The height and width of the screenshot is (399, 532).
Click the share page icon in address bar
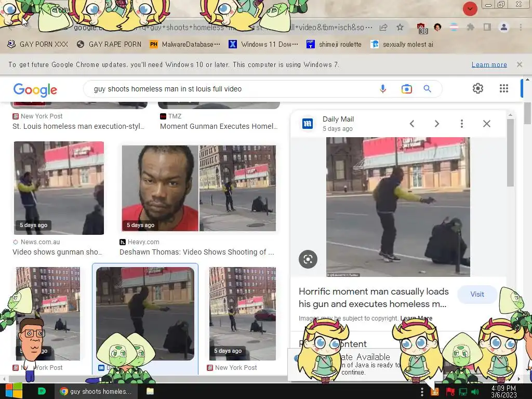pyautogui.click(x=383, y=28)
